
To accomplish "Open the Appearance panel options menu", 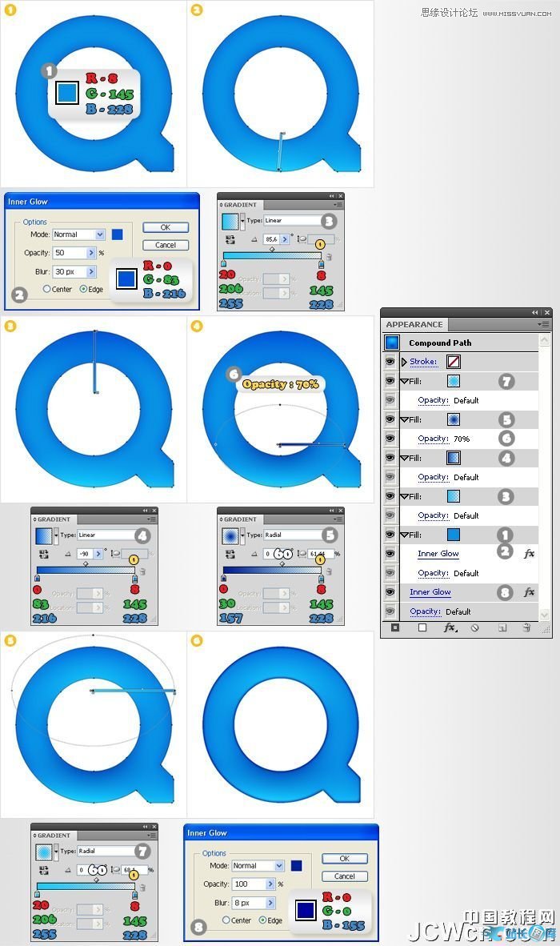I will coord(543,324).
